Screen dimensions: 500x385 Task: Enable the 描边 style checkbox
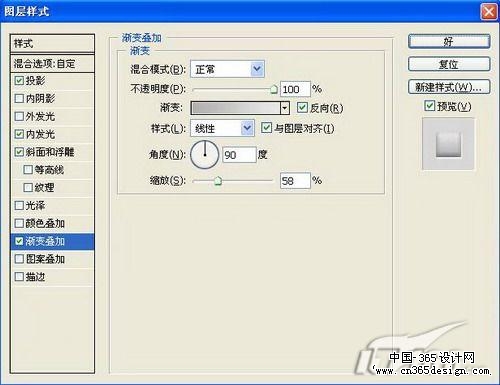(x=19, y=276)
